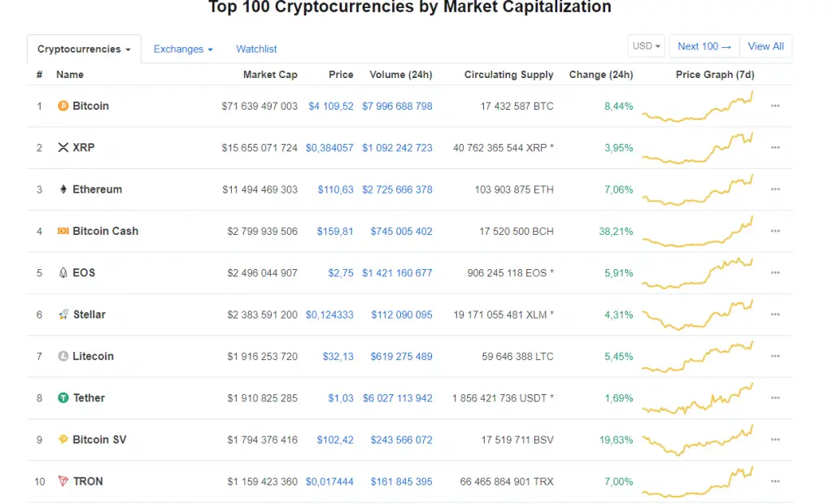Image resolution: width=833 pixels, height=504 pixels.
Task: Click the Tether logo icon
Action: (x=63, y=398)
